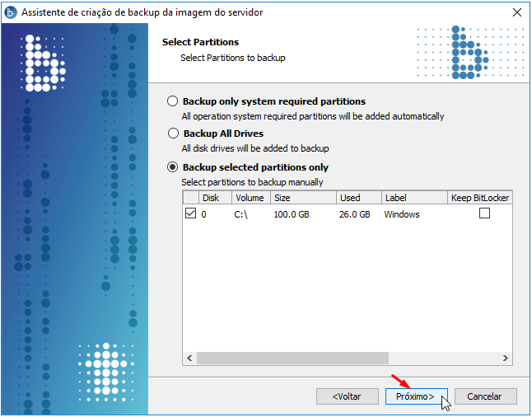Click the Keep BitLocker column header
The width and height of the screenshot is (532, 417).
(480, 198)
